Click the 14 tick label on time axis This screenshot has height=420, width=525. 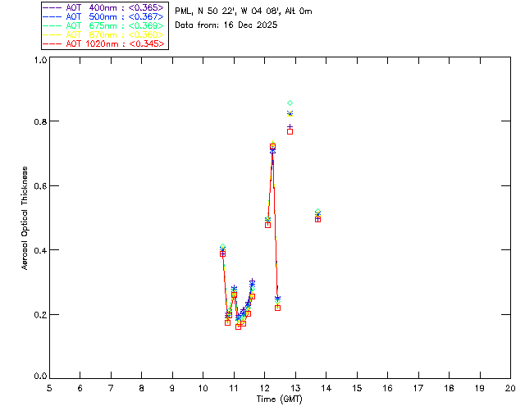[326, 388]
